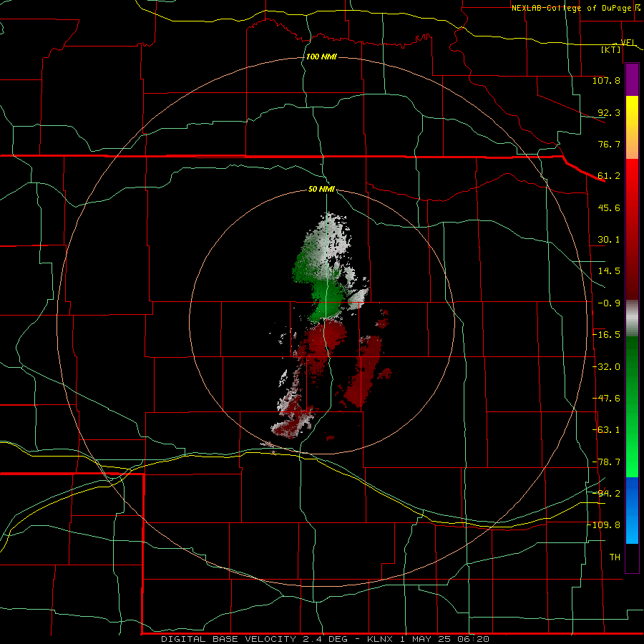Click the 14.5 scale value
Screen dimensions: 644x644
click(609, 271)
